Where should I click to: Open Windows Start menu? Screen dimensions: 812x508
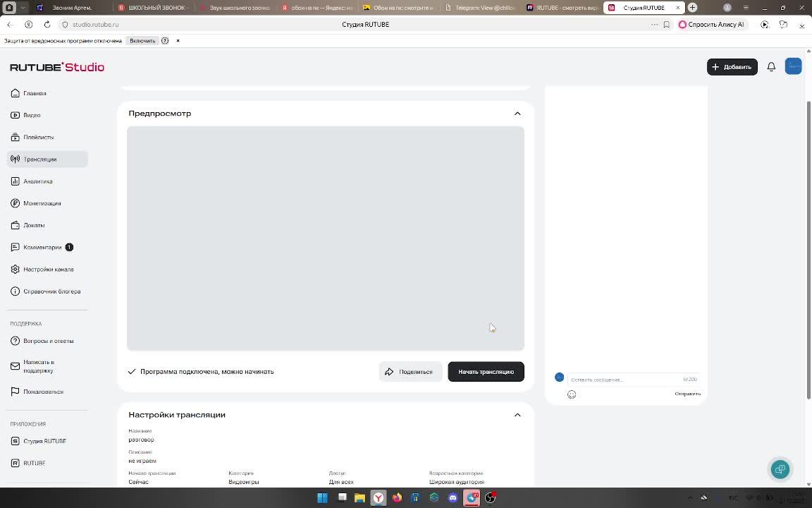pos(322,498)
